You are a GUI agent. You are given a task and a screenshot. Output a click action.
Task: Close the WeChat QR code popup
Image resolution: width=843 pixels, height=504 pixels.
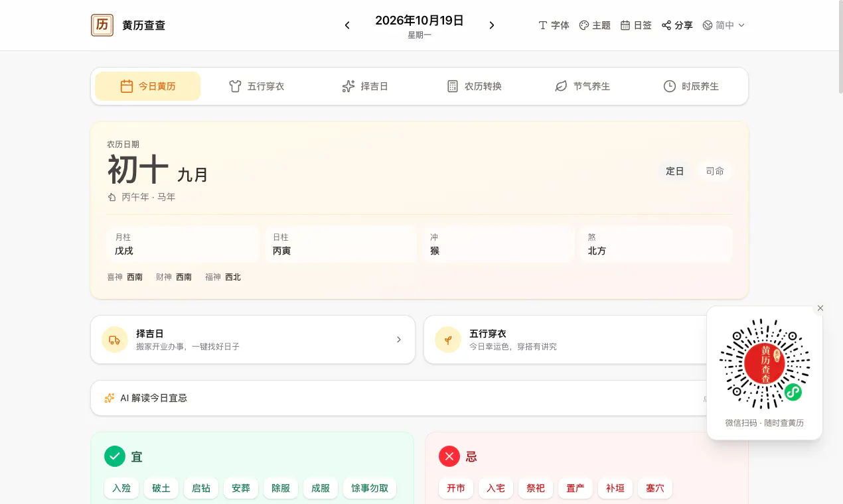[x=820, y=308]
